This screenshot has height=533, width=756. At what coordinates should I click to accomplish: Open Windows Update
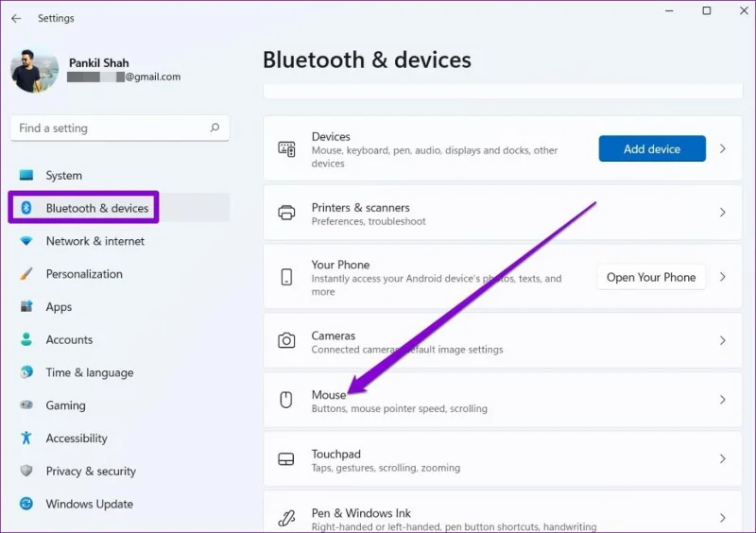120,504
